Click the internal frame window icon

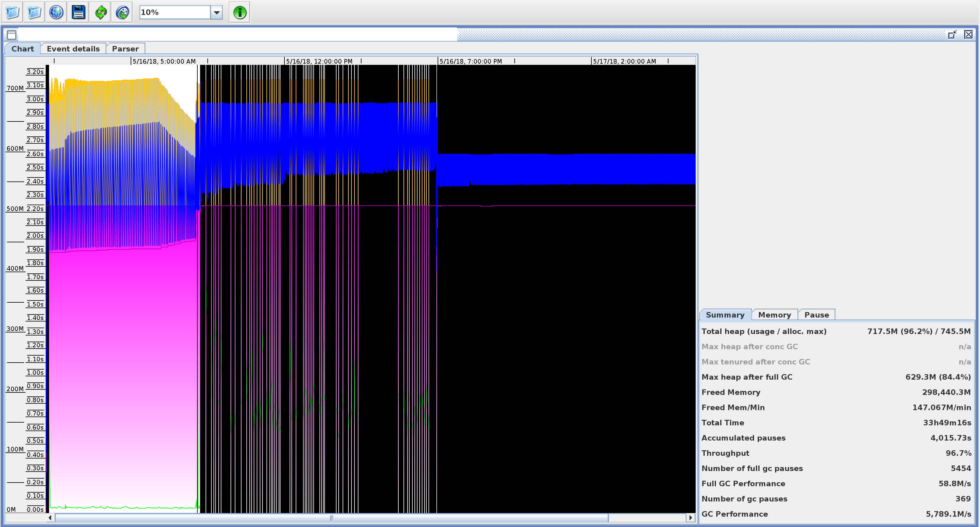tap(11, 35)
